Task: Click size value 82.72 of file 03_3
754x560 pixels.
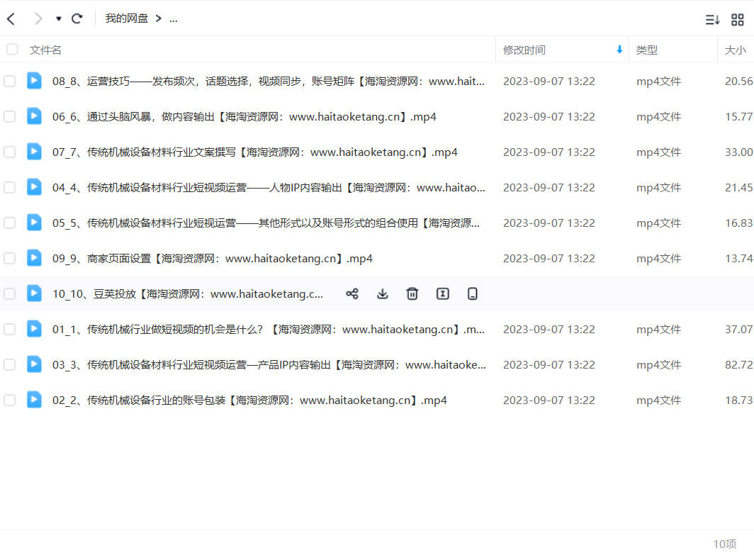Action: pyautogui.click(x=739, y=365)
